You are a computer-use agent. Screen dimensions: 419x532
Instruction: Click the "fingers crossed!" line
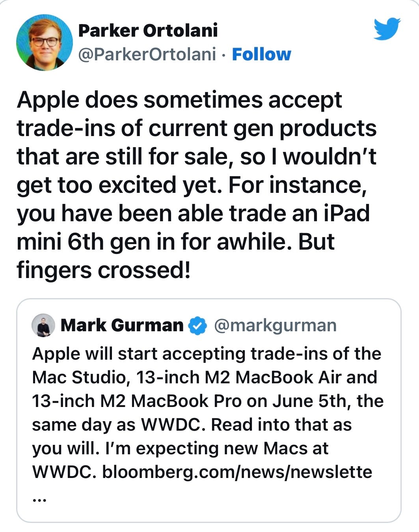coord(104,270)
